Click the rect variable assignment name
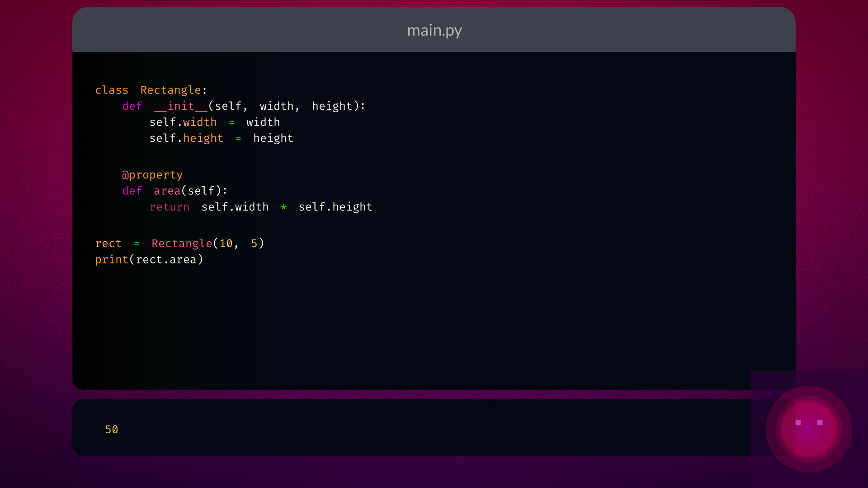The image size is (868, 488). pyautogui.click(x=108, y=244)
